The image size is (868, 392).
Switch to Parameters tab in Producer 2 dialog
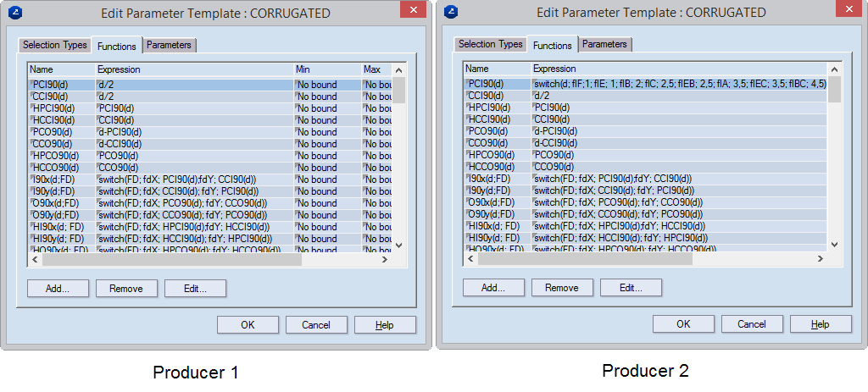click(x=605, y=44)
